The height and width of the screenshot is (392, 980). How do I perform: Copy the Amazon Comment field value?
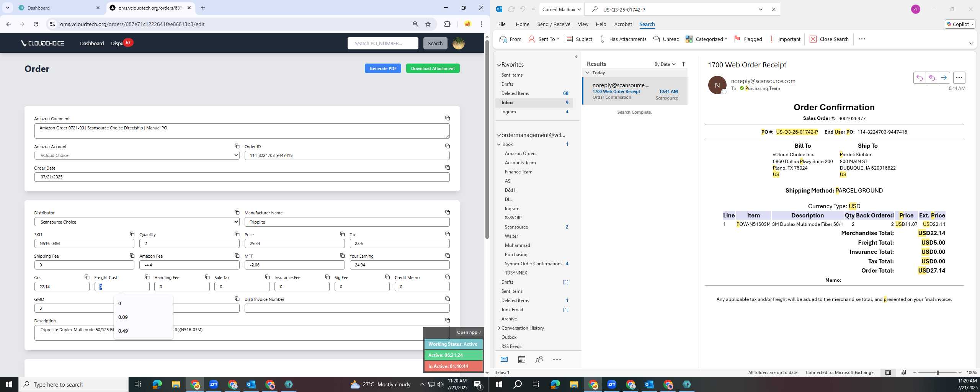[x=447, y=118]
